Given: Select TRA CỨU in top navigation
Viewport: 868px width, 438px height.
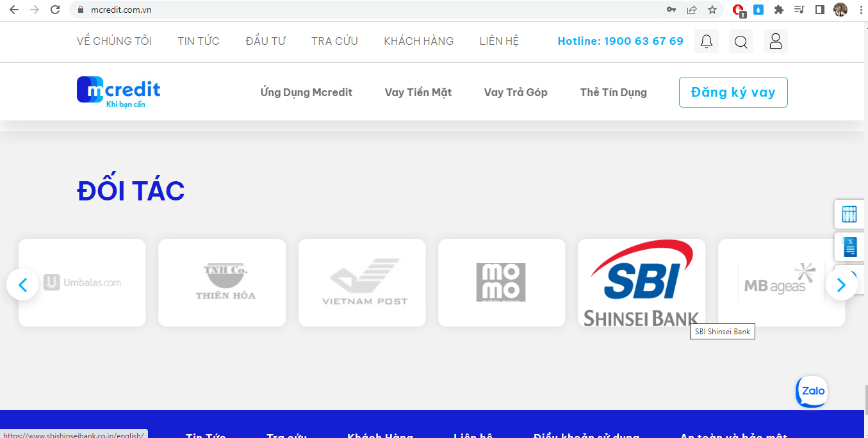Looking at the screenshot, I should (334, 41).
